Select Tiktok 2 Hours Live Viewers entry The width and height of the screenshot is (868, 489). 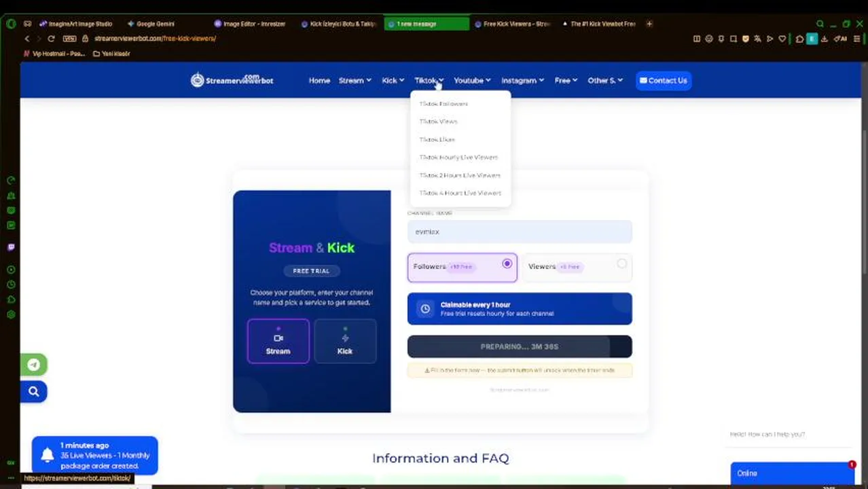460,175
